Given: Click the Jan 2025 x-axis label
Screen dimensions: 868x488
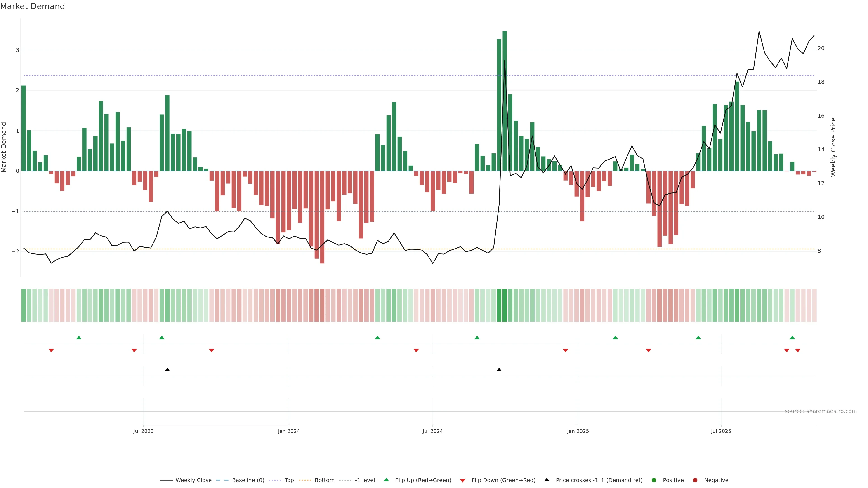Looking at the screenshot, I should tap(578, 431).
